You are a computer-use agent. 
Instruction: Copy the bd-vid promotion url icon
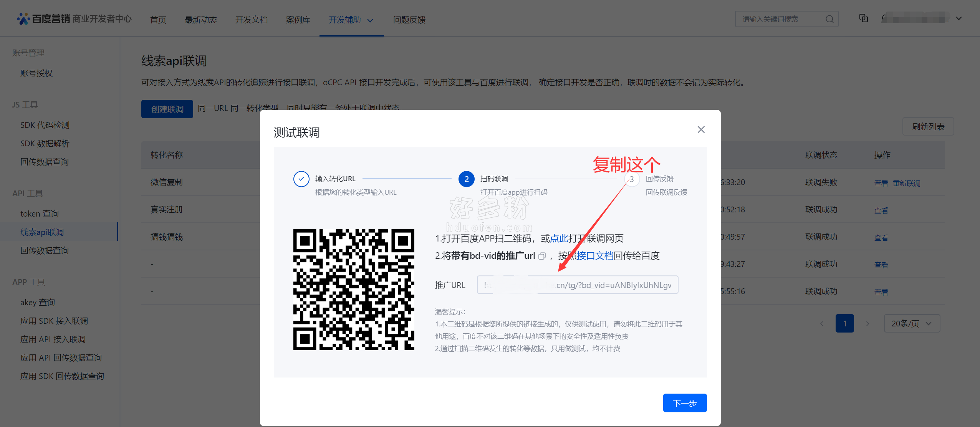tap(542, 256)
